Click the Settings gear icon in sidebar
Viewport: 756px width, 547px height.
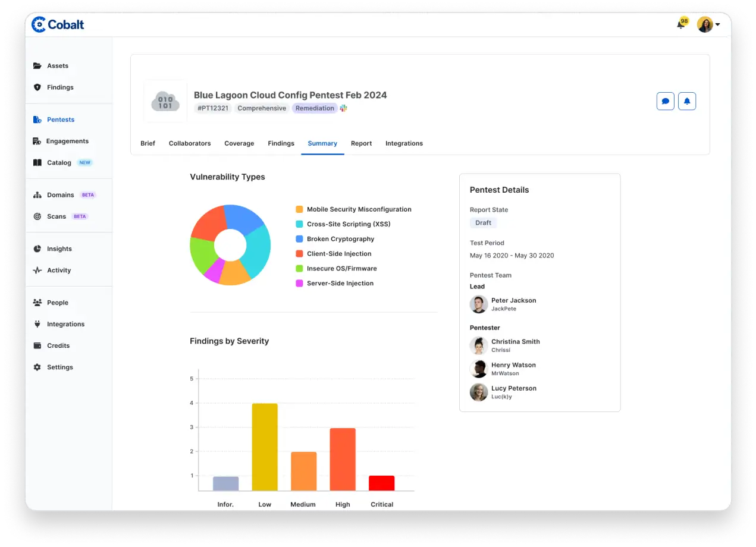tap(37, 367)
